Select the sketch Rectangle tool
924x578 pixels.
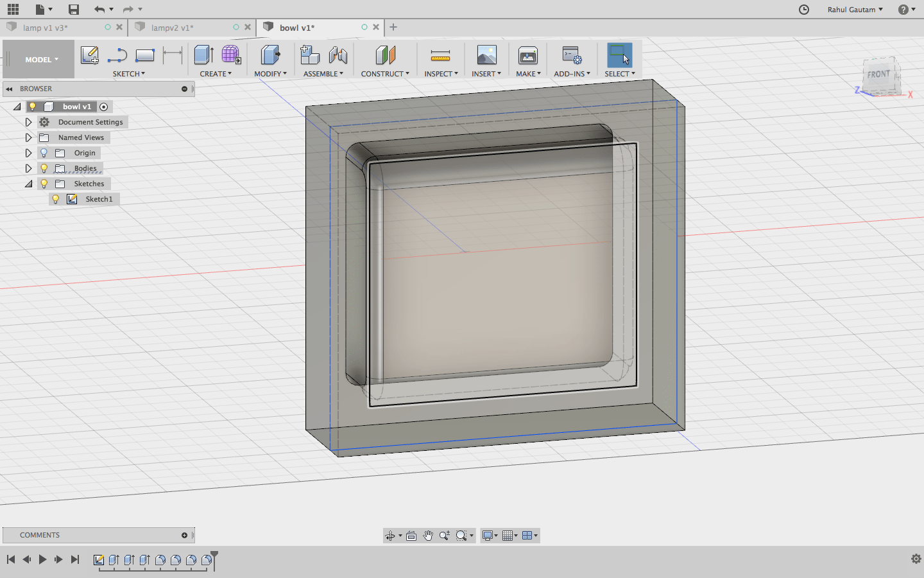pyautogui.click(x=145, y=55)
